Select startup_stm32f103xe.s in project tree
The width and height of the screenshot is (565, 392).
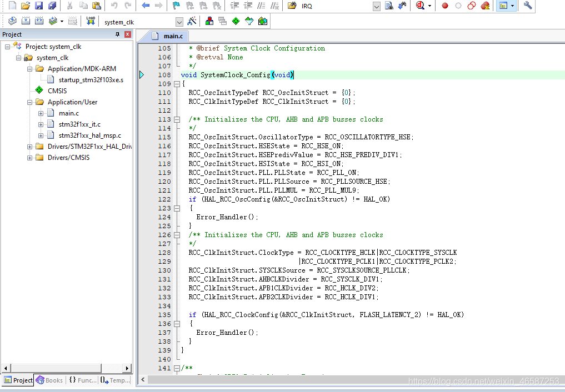click(91, 80)
